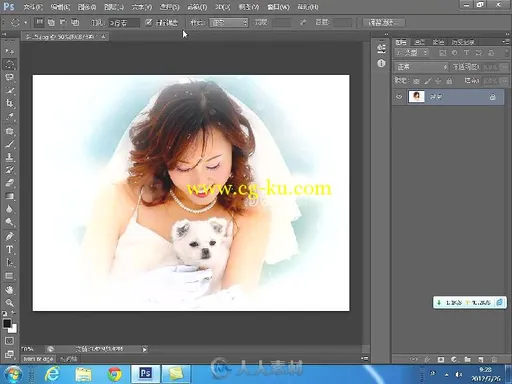This screenshot has height=384, width=512.
Task: Toggle type layer filter T icon
Action: (x=466, y=53)
